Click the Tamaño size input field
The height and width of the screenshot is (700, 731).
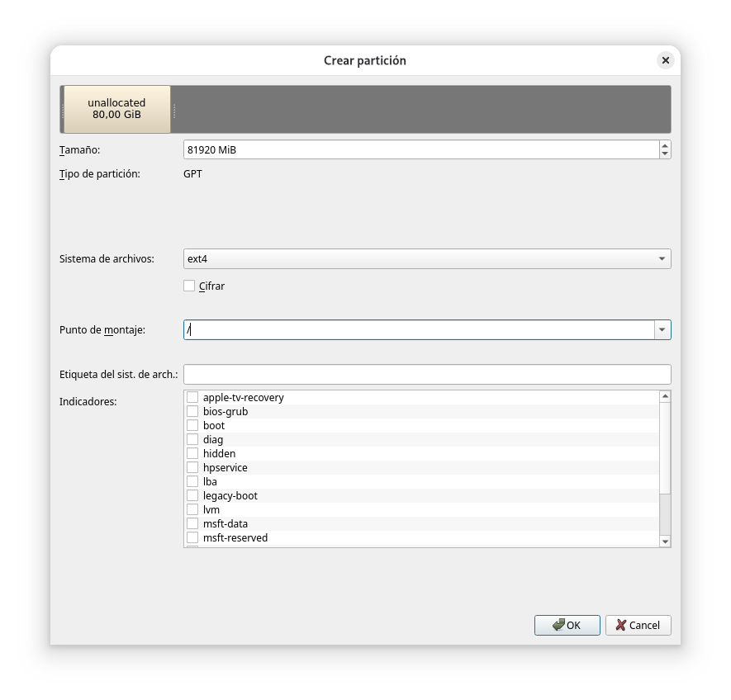421,149
